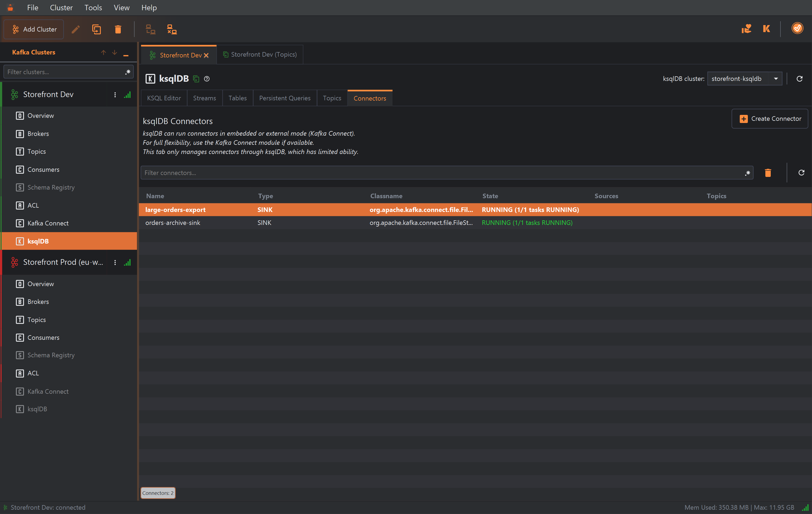The width and height of the screenshot is (812, 514).
Task: Switch to the Persistent Queries tab
Action: pos(285,98)
